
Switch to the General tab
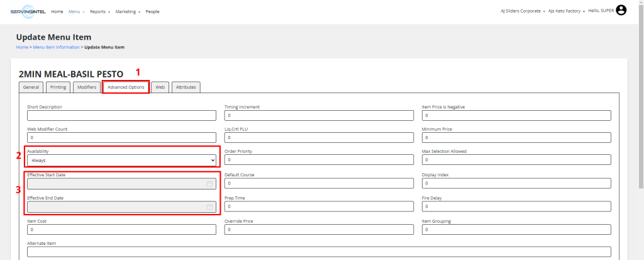click(x=31, y=87)
